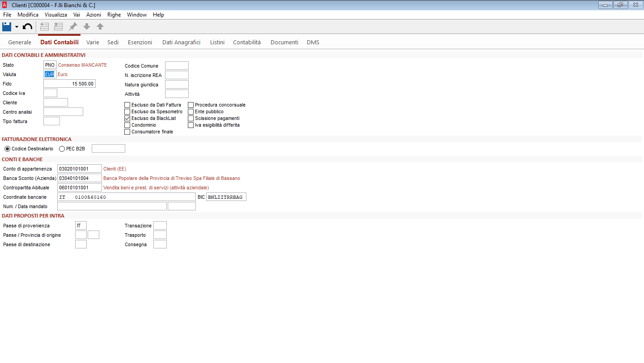Click the Undo curved arrow icon
The width and height of the screenshot is (644, 363).
(27, 27)
